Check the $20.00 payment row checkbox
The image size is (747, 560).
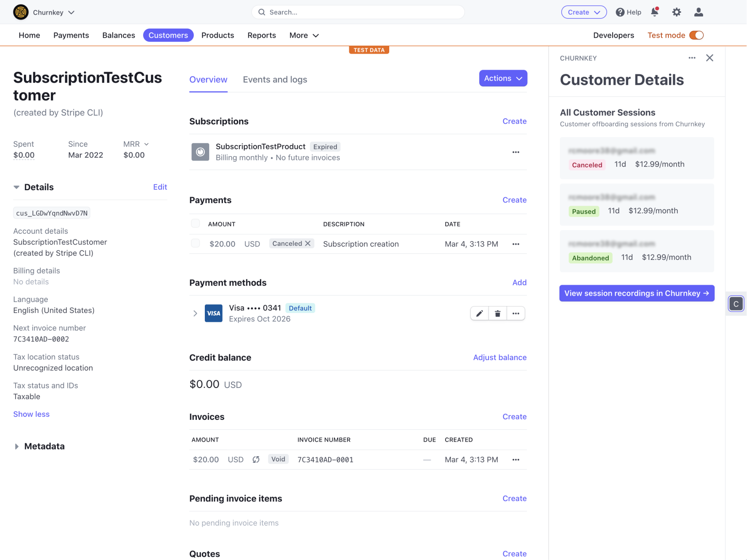tap(195, 243)
